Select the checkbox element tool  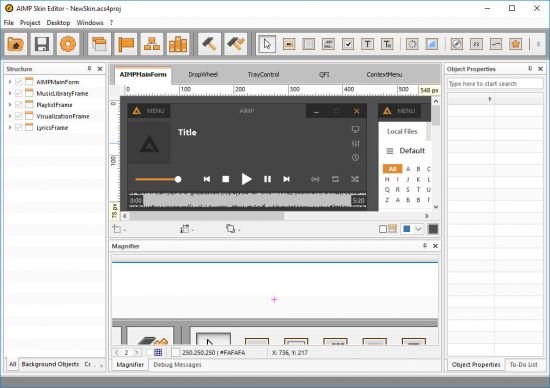[x=348, y=44]
